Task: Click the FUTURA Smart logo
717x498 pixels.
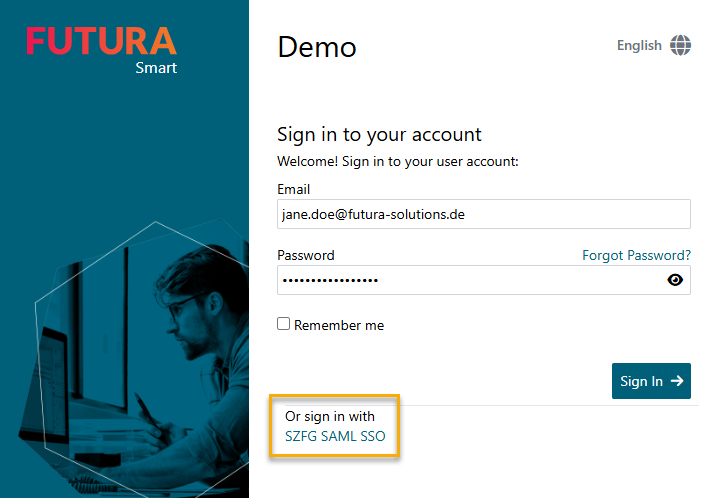Action: click(102, 49)
